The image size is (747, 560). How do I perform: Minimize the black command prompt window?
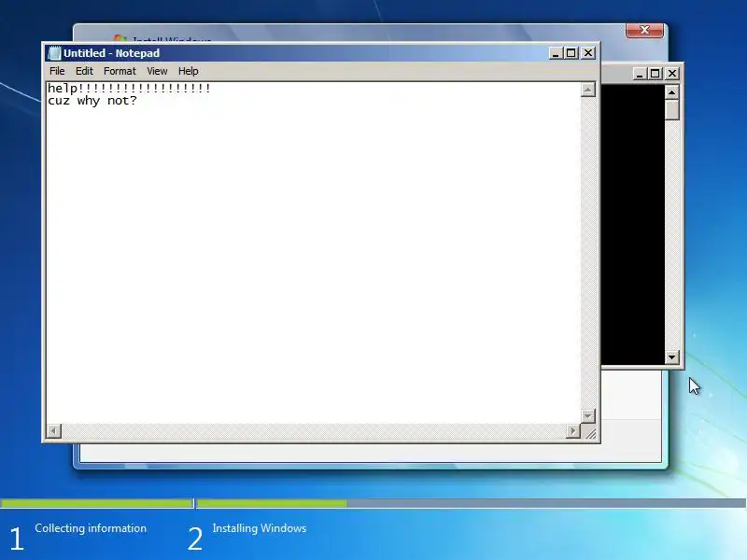tap(640, 74)
